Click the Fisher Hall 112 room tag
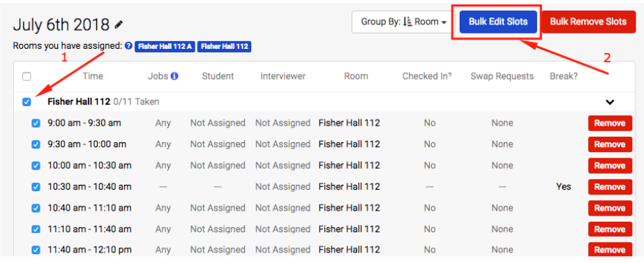This screenshot has height=263, width=644. tap(224, 47)
